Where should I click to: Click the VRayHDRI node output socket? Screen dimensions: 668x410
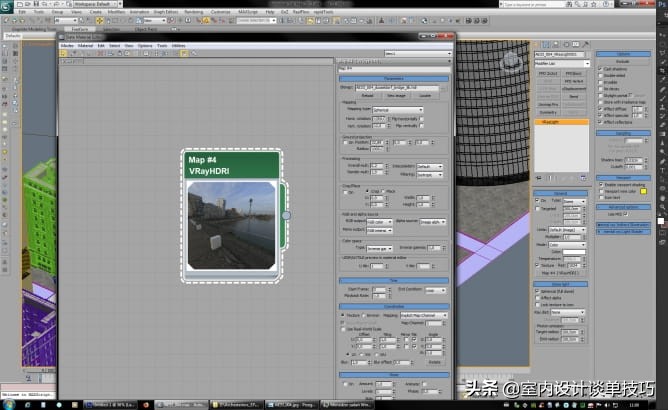click(285, 215)
